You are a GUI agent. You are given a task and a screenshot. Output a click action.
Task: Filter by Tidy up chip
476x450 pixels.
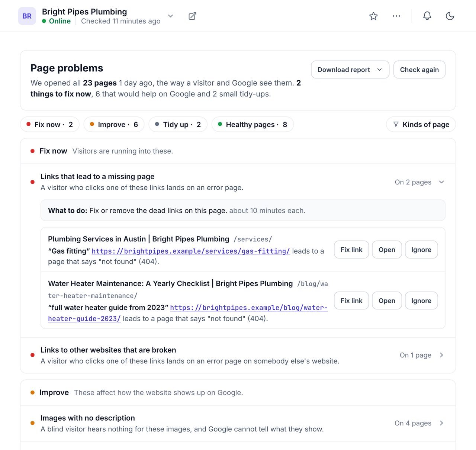(178, 124)
